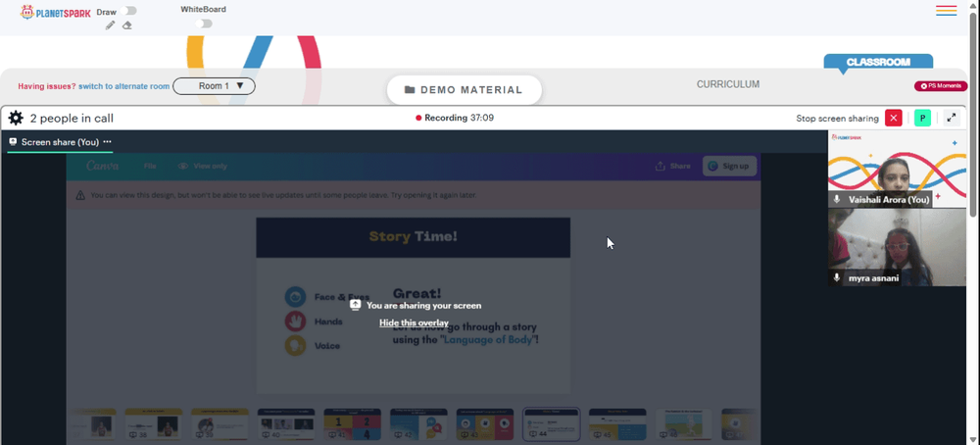Select the pencil draw tool
980x445 pixels.
coord(110,25)
